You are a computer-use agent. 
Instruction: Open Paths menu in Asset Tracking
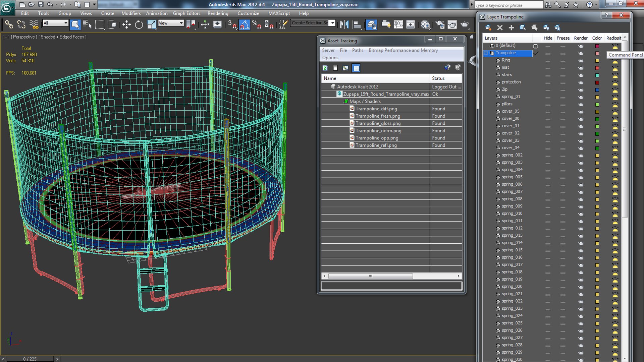tap(358, 50)
